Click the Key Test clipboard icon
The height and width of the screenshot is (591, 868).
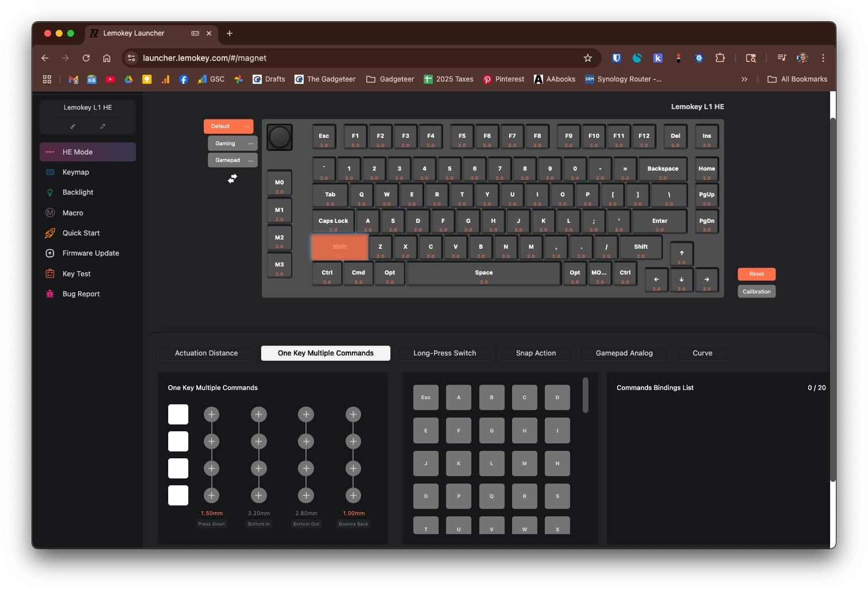pos(50,274)
